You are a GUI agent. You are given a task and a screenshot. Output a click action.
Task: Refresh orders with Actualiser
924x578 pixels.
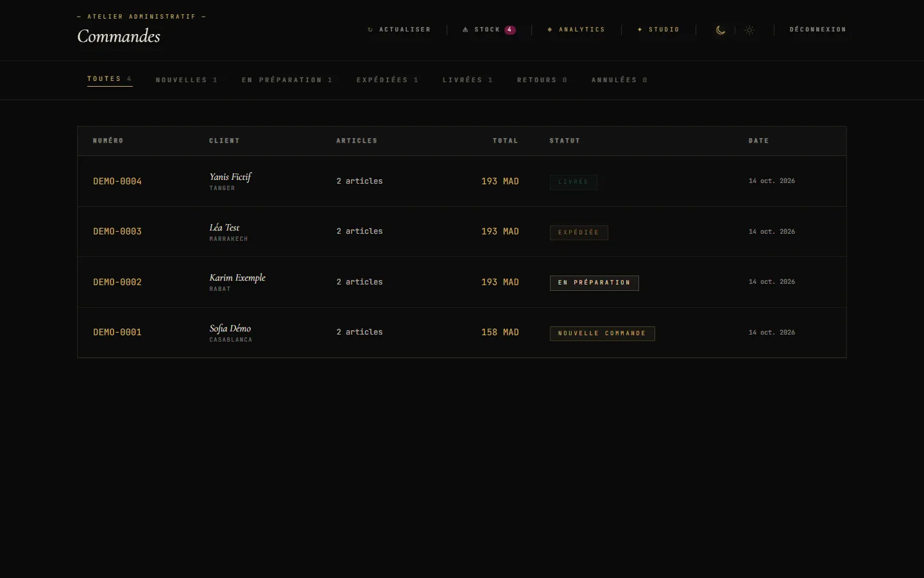398,30
